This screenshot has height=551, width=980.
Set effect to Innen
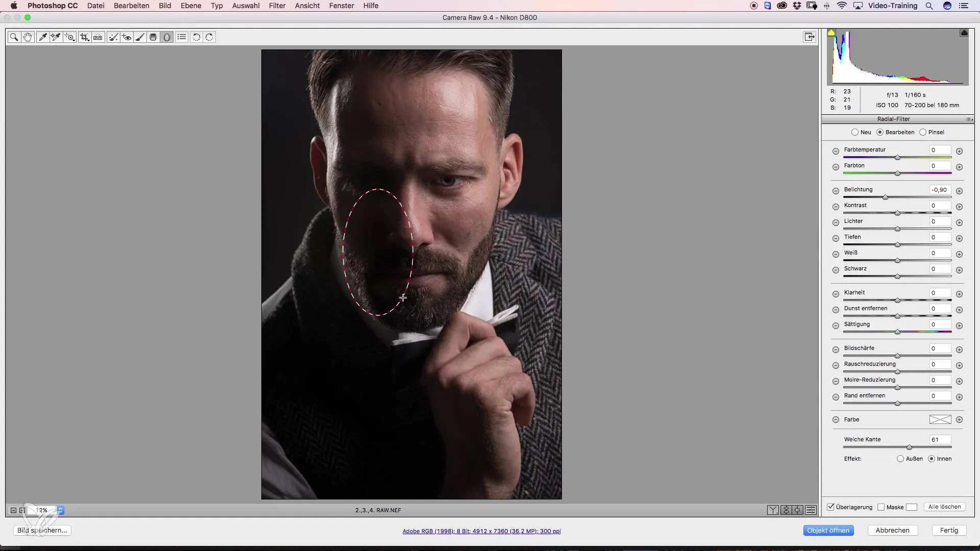coord(932,459)
